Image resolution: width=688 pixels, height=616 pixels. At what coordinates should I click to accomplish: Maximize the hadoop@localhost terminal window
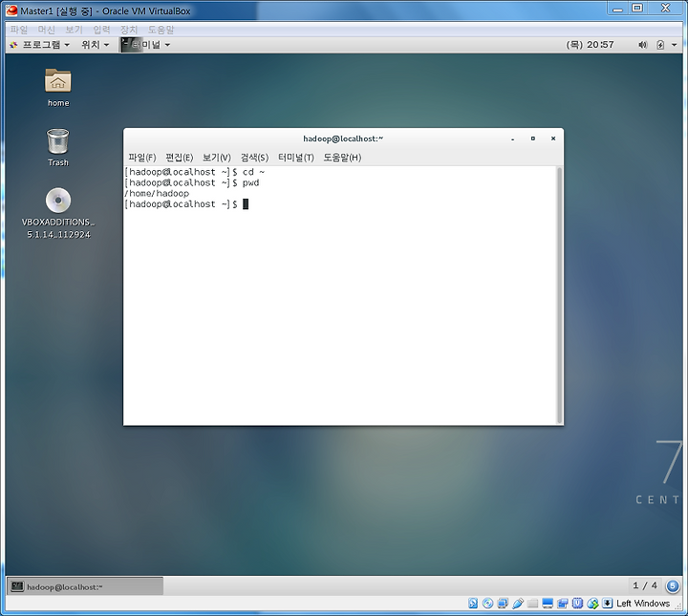(x=532, y=138)
